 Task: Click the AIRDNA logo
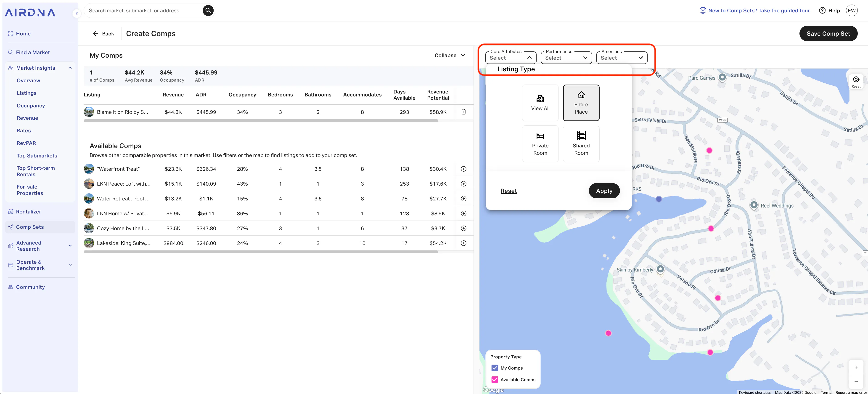tap(30, 13)
